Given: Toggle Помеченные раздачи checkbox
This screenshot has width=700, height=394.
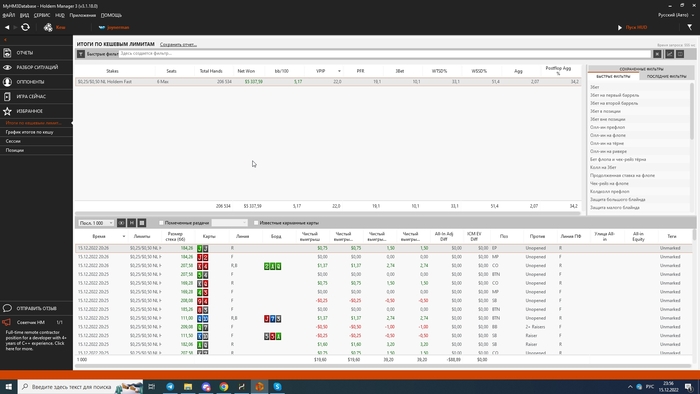Looking at the screenshot, I should [162, 223].
